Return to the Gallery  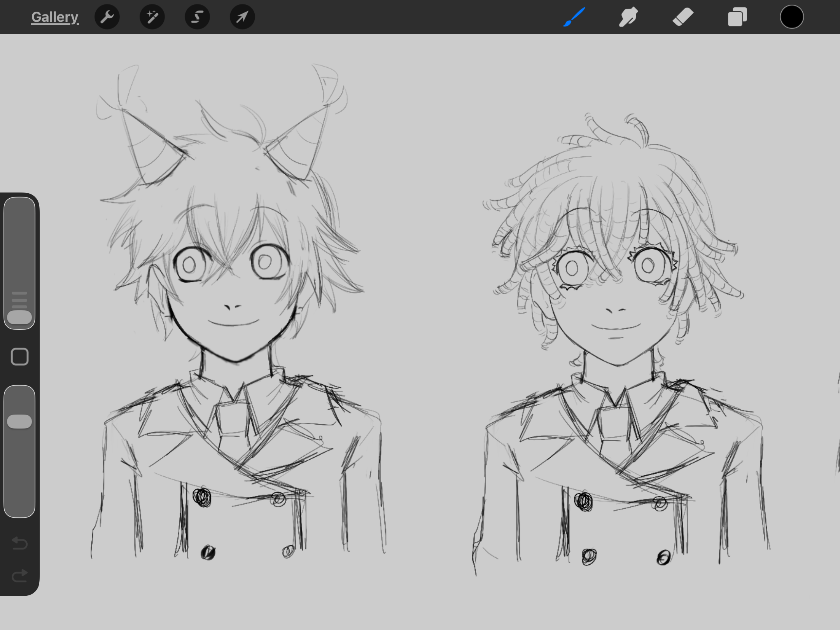[x=55, y=17]
